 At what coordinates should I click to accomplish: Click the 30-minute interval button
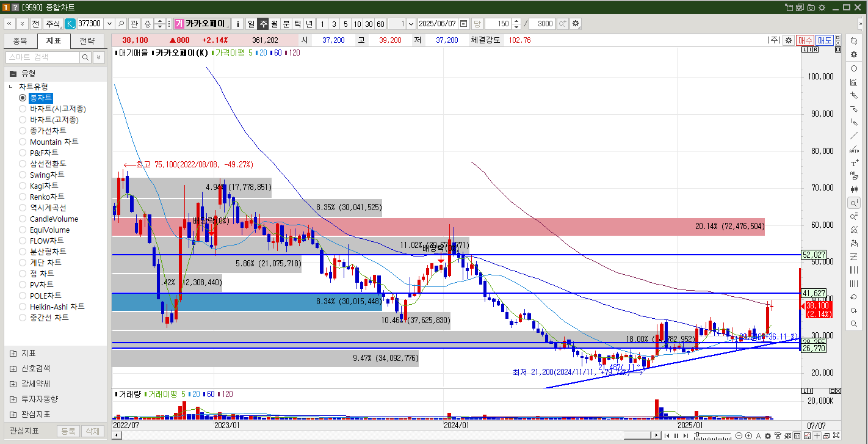pos(369,23)
